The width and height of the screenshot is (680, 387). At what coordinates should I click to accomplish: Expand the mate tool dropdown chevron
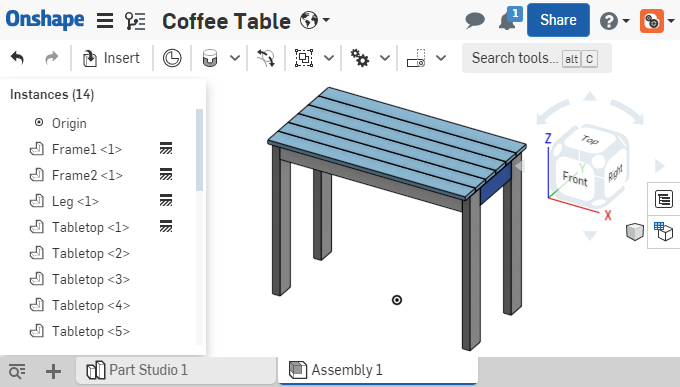tap(235, 58)
